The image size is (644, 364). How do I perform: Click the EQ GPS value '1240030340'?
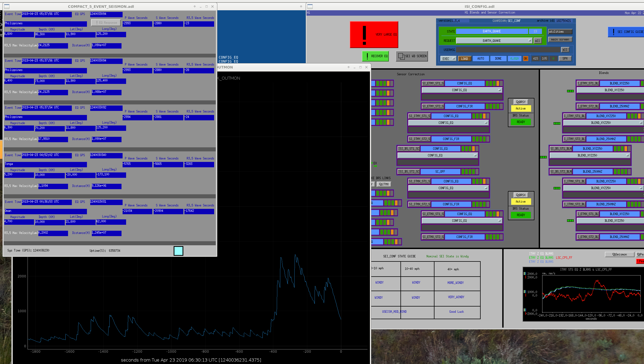click(106, 155)
